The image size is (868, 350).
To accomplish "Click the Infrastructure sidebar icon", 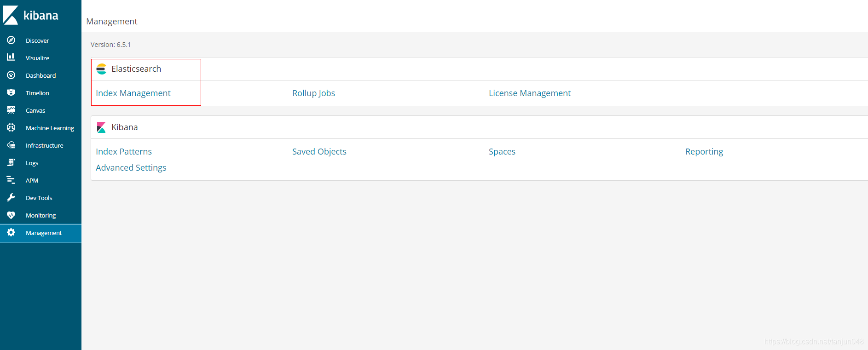I will [11, 145].
